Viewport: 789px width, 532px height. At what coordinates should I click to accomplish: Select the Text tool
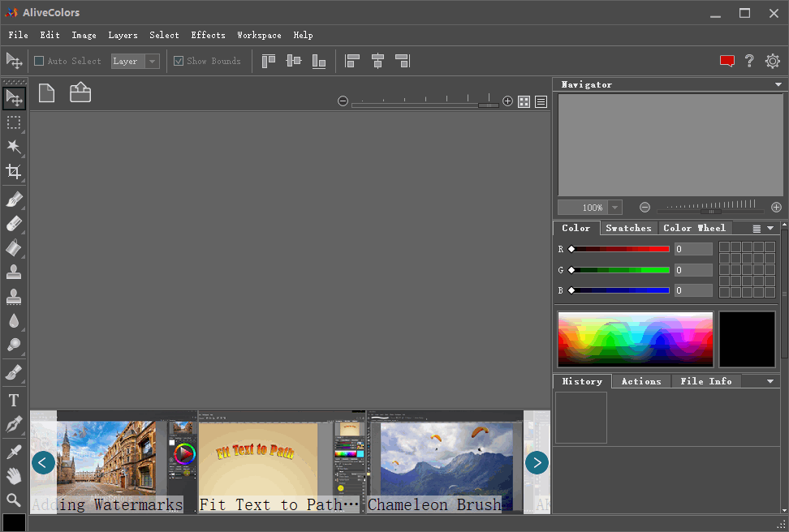pyautogui.click(x=14, y=400)
